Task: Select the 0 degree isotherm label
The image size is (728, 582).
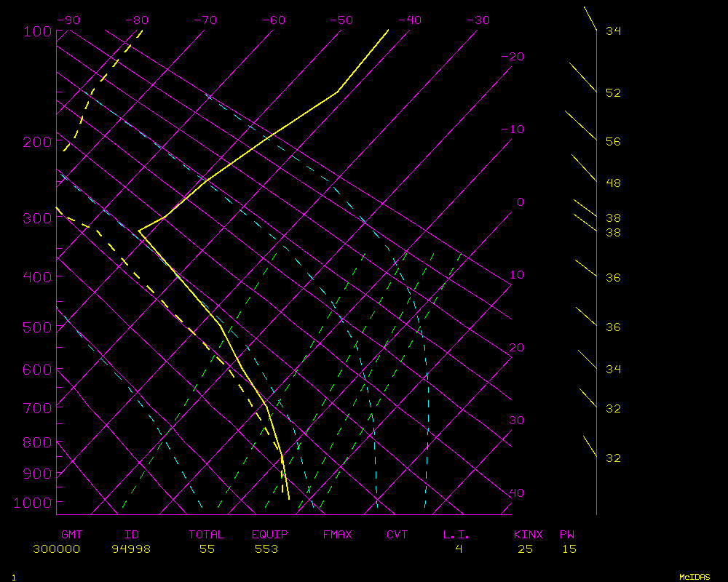Action: click(x=520, y=202)
